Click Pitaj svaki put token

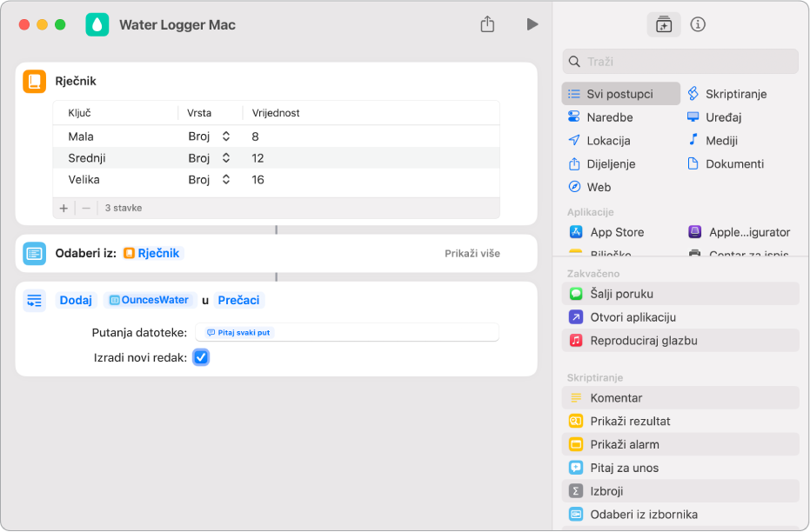click(239, 333)
